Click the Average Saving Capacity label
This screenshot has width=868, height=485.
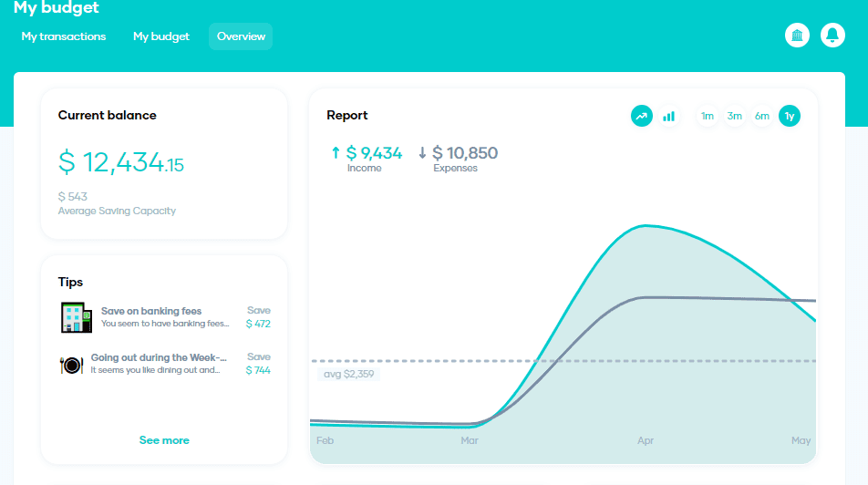pyautogui.click(x=117, y=211)
